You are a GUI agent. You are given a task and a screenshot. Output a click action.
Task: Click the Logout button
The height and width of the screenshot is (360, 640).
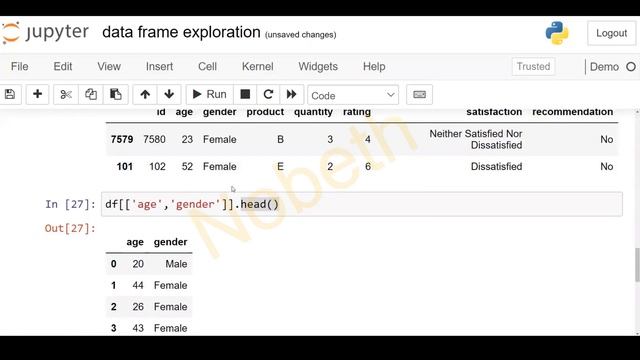pos(611,33)
